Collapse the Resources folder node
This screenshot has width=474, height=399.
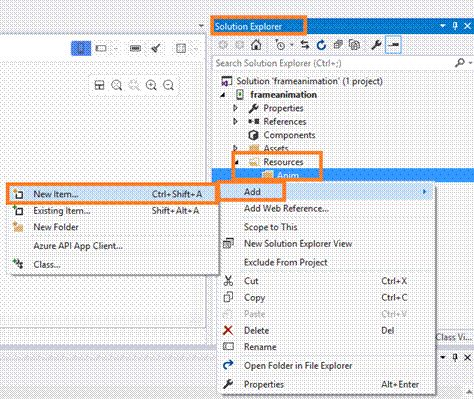pyautogui.click(x=236, y=162)
